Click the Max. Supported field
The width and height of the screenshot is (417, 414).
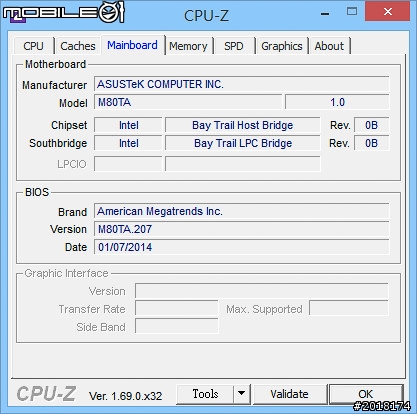click(x=349, y=308)
